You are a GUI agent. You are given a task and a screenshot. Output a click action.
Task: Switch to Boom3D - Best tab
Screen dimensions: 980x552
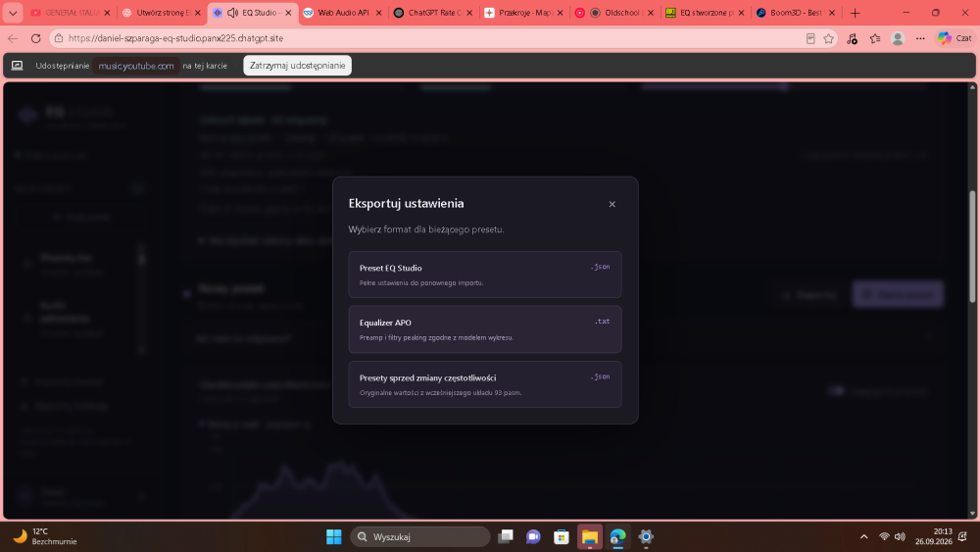(796, 13)
